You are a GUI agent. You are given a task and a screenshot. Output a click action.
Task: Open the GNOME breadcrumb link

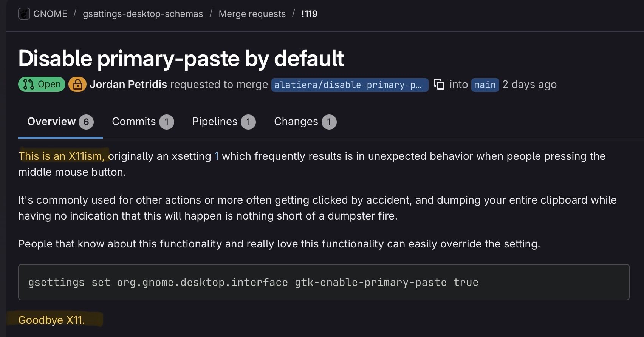[x=50, y=14]
